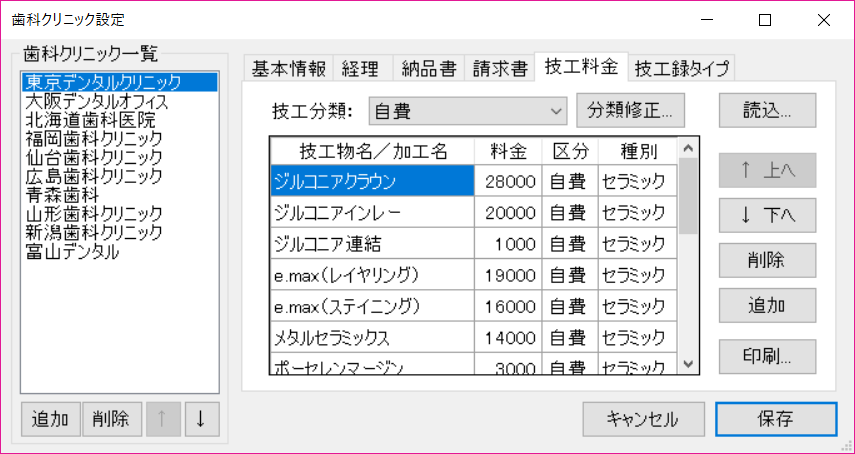Click the 保存 button
This screenshot has width=855, height=454.
[x=776, y=419]
